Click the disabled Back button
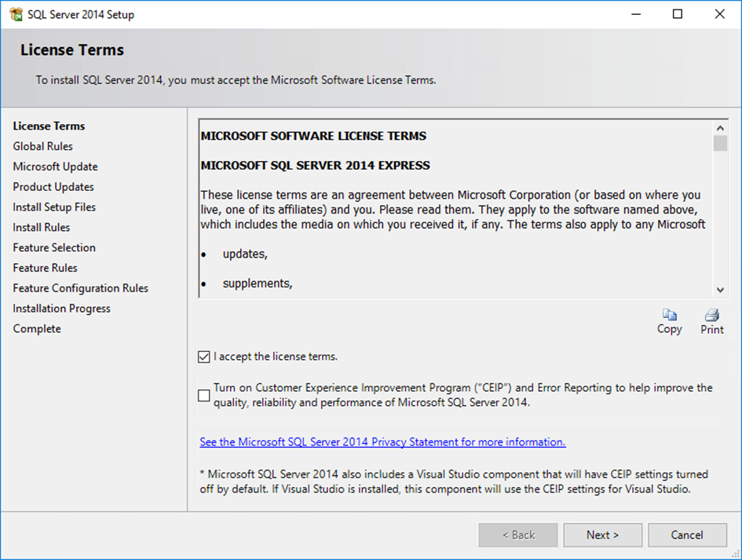 tap(518, 535)
